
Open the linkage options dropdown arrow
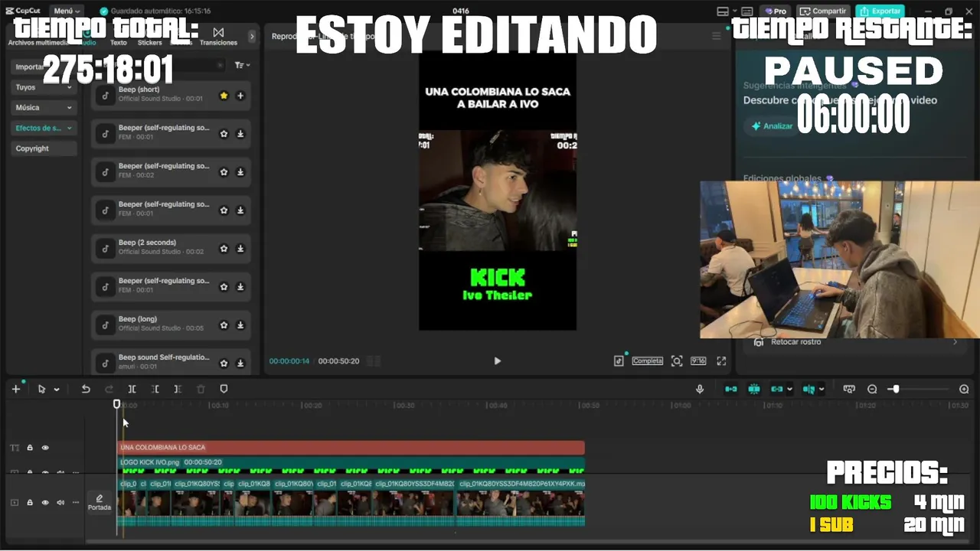(790, 389)
